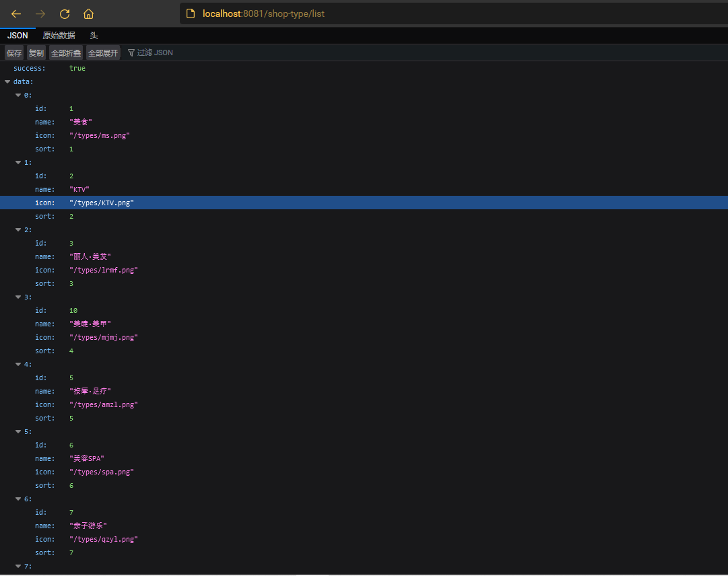Viewport: 728px width, 576px height.
Task: Click the highlighted "/types/KTV.png" row
Action: [364, 203]
